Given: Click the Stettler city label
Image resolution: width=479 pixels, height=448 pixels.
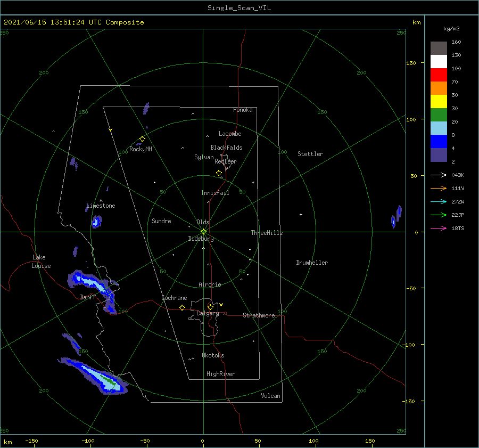Looking at the screenshot, I should 310,154.
